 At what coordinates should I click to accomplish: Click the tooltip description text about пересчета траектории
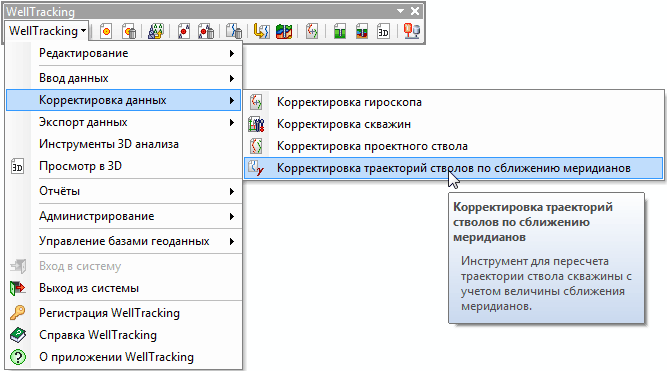pos(546,283)
